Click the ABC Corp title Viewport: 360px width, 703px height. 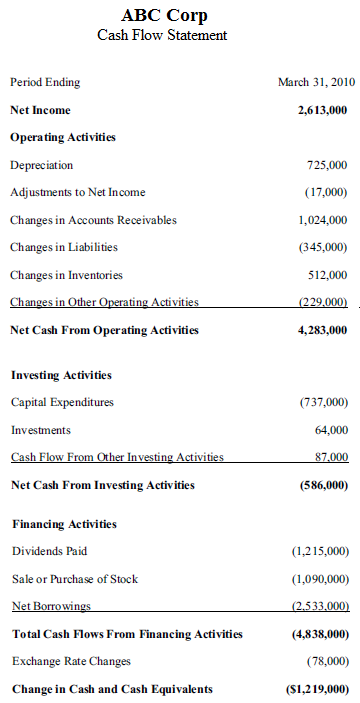click(164, 16)
